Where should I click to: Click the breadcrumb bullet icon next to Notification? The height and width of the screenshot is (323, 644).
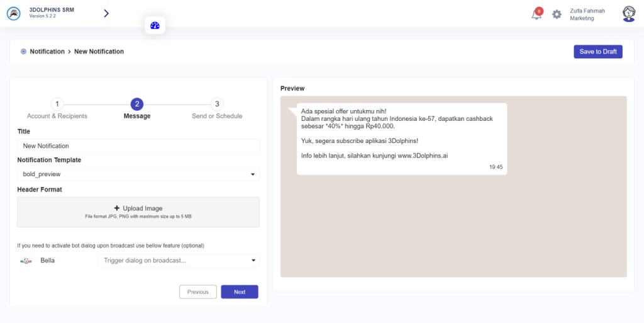pos(23,52)
